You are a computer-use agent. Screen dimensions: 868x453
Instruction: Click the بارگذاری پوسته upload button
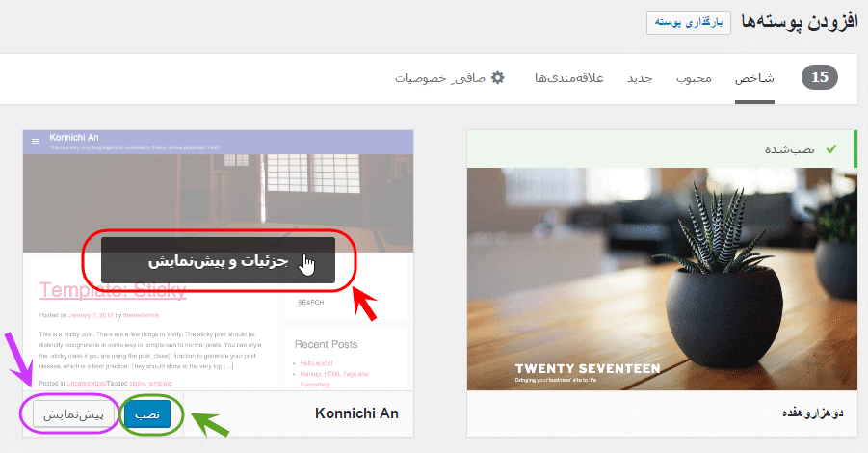688,23
